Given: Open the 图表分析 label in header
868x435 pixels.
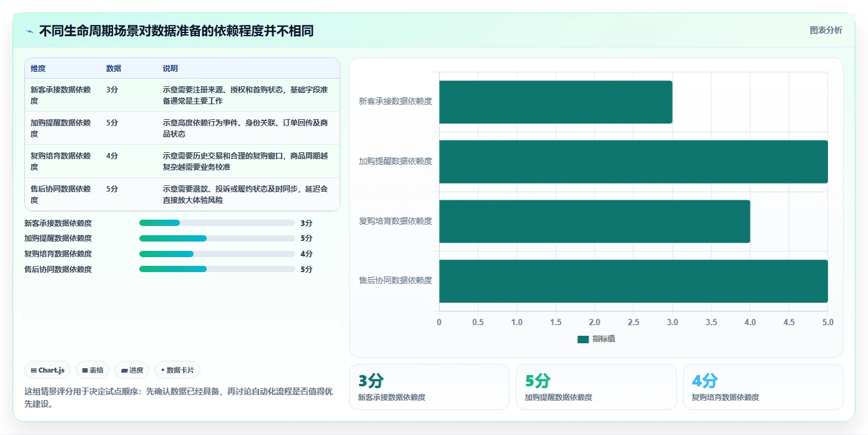Looking at the screenshot, I should 826,30.
